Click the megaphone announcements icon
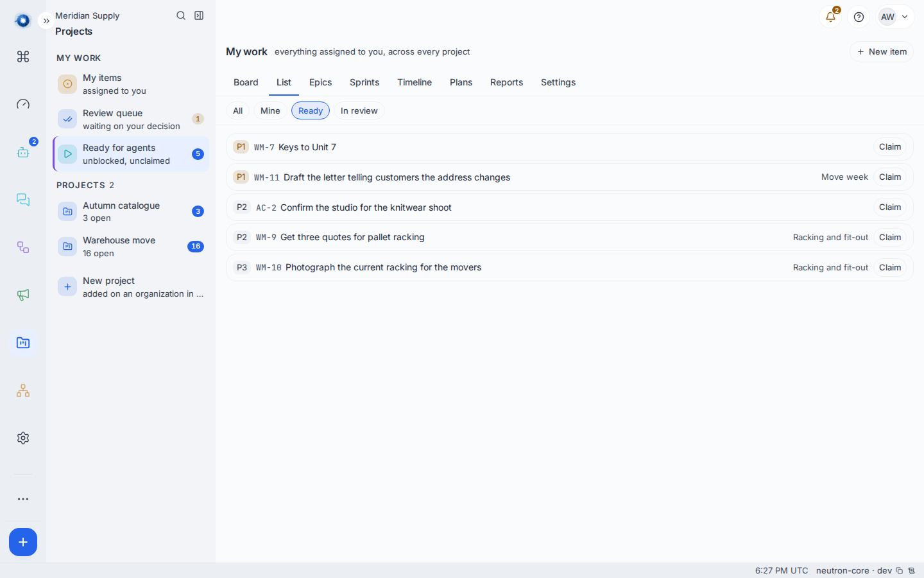This screenshot has height=578, width=924. [x=23, y=295]
